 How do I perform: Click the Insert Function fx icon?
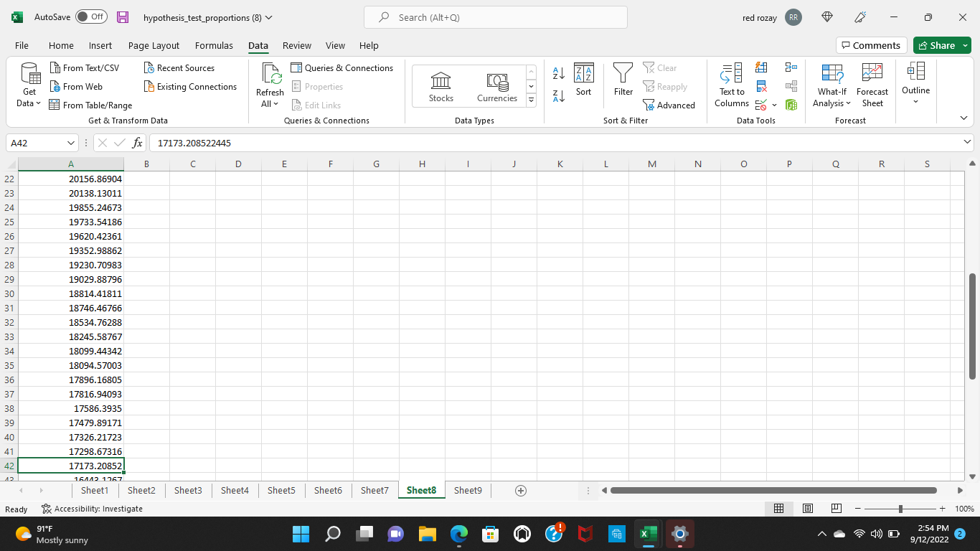pyautogui.click(x=138, y=143)
